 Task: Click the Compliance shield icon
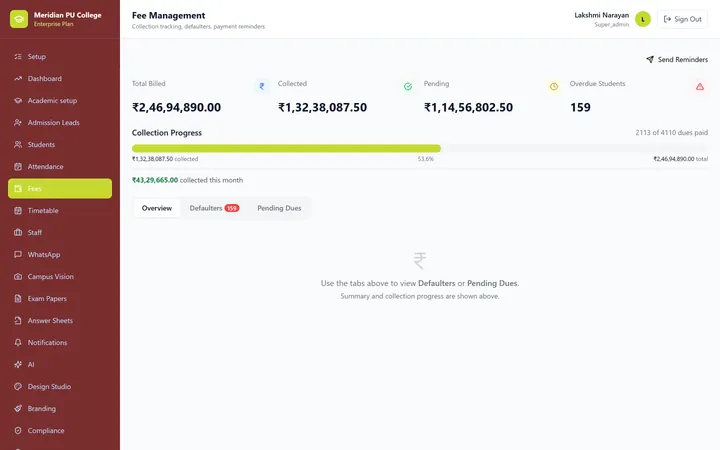click(x=18, y=431)
